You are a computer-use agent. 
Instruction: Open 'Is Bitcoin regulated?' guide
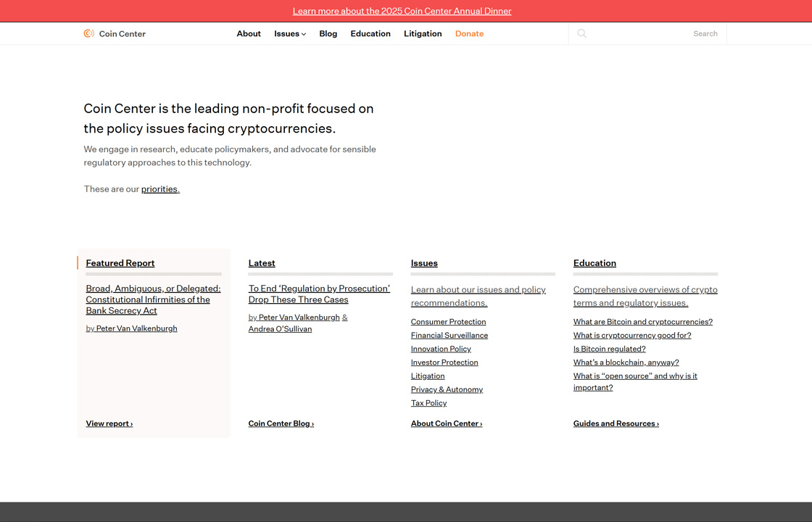click(x=610, y=349)
